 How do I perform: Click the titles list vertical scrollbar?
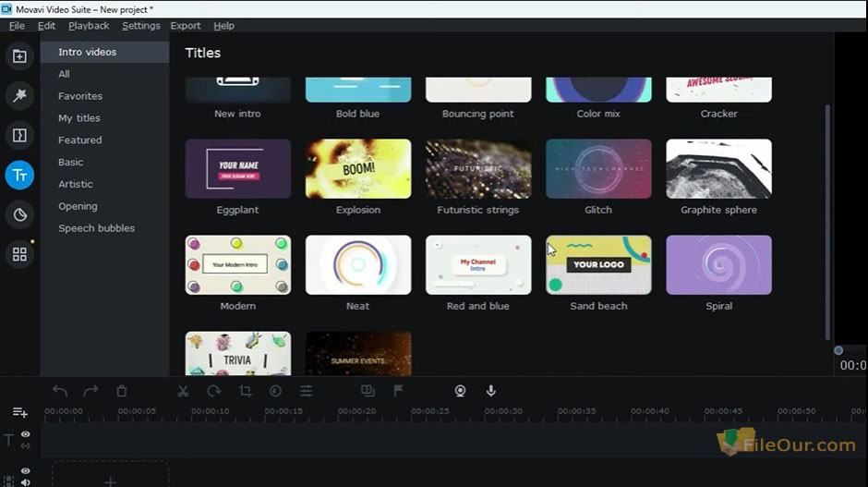(827, 222)
